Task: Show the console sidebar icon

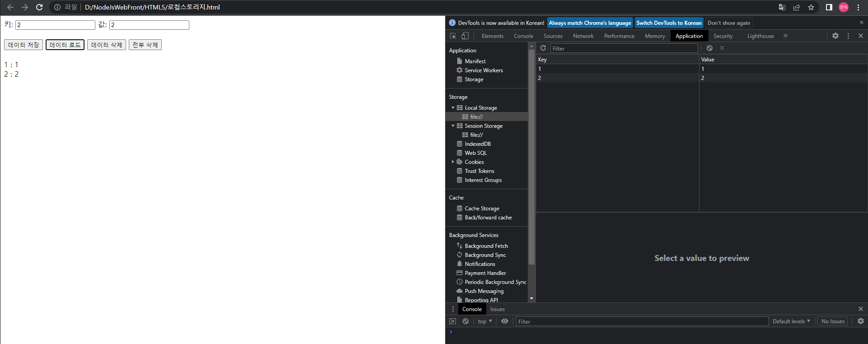Action: click(x=453, y=321)
